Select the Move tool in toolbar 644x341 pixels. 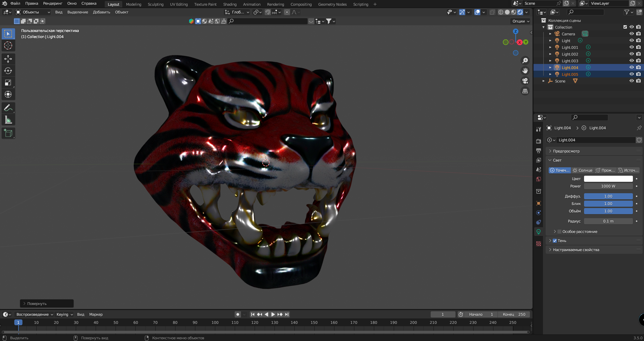[x=8, y=59]
